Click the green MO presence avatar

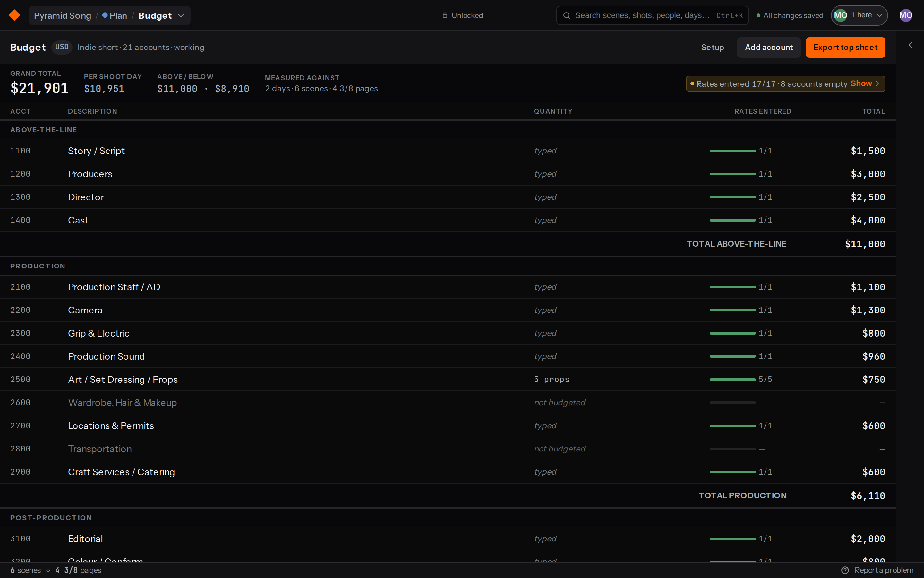point(840,15)
